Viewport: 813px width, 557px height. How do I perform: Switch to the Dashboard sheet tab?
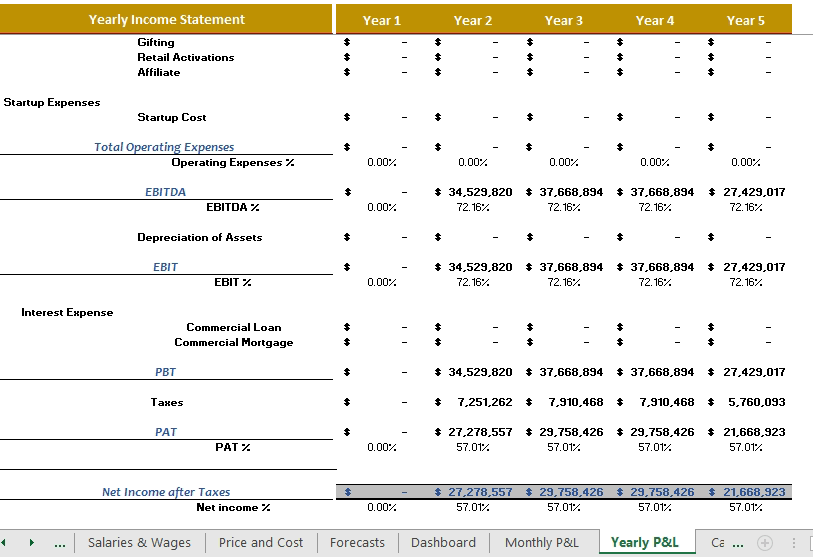coord(443,542)
